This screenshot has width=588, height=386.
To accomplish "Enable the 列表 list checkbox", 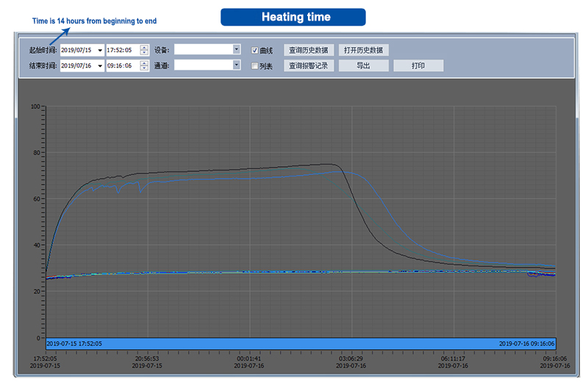I will coord(255,66).
